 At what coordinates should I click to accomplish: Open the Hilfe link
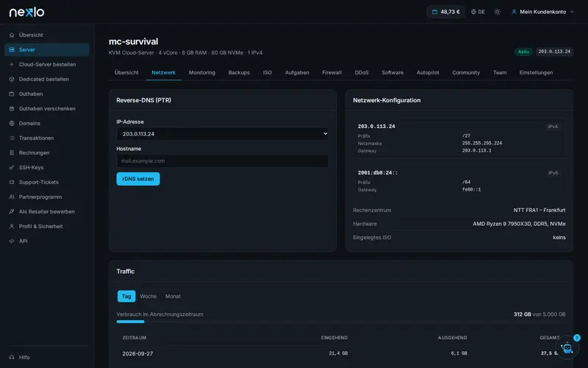click(x=24, y=357)
